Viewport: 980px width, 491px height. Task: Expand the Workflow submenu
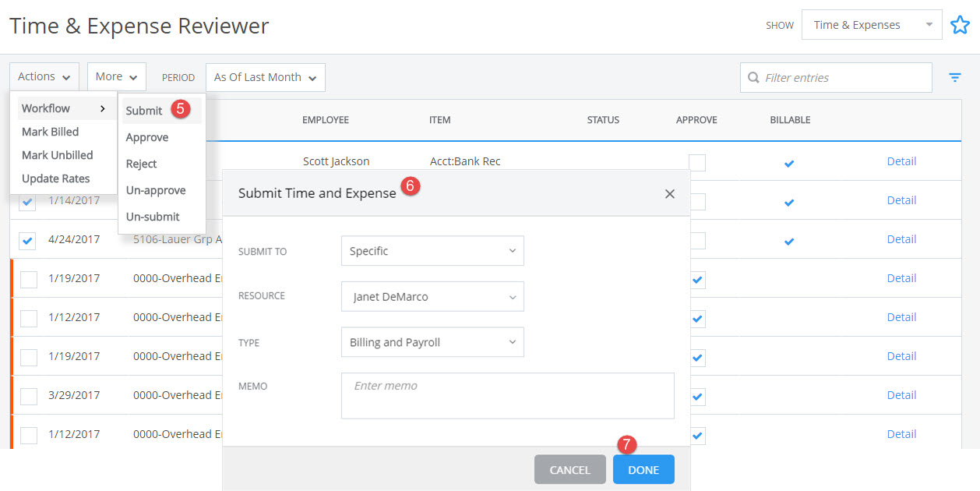64,108
